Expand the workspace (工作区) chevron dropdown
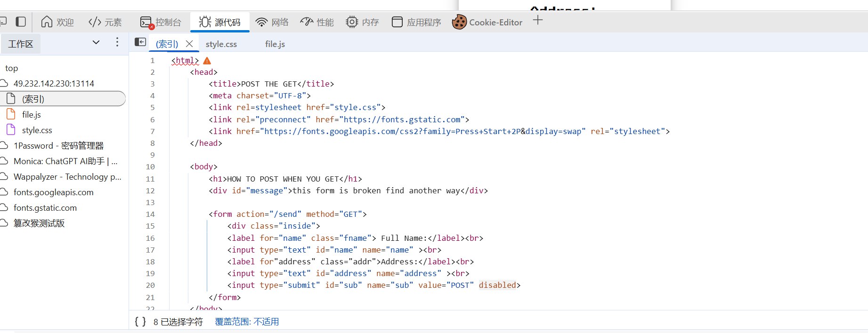 pos(96,42)
